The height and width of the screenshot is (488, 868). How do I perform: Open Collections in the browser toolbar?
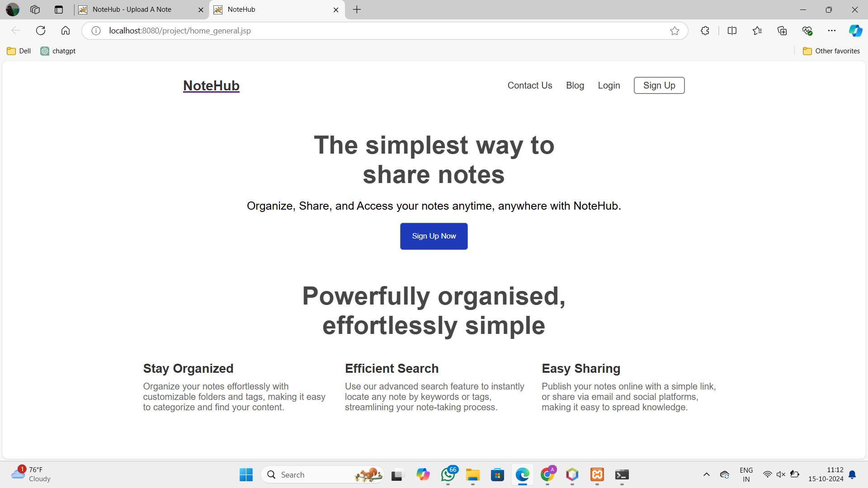point(782,30)
